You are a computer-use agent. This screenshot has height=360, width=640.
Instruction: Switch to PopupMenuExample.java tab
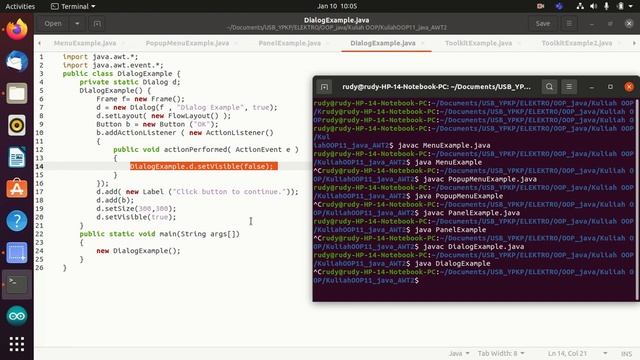(187, 43)
